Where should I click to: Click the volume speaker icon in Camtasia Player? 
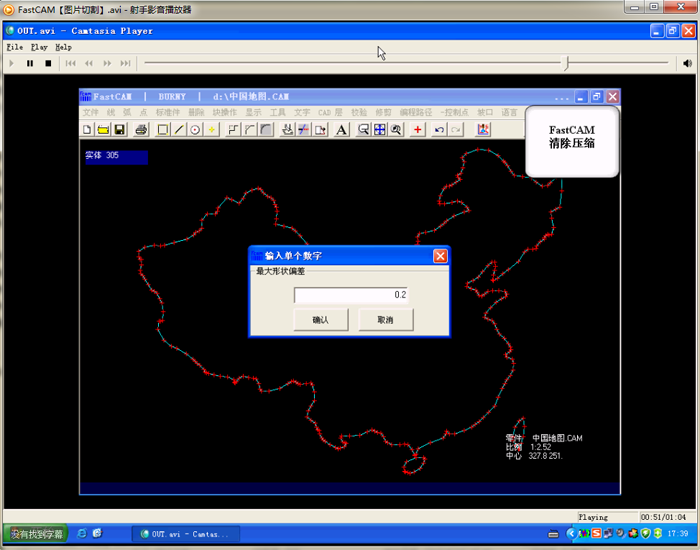pyautogui.click(x=688, y=63)
